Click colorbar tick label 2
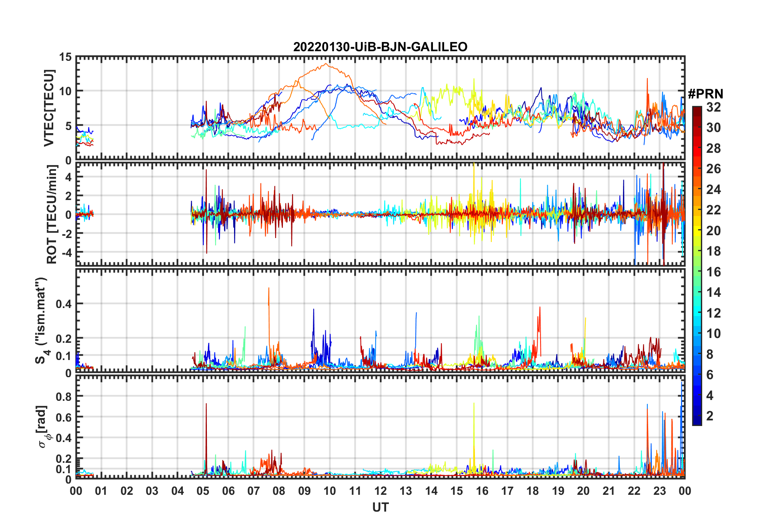761x532 pixels. coord(710,416)
